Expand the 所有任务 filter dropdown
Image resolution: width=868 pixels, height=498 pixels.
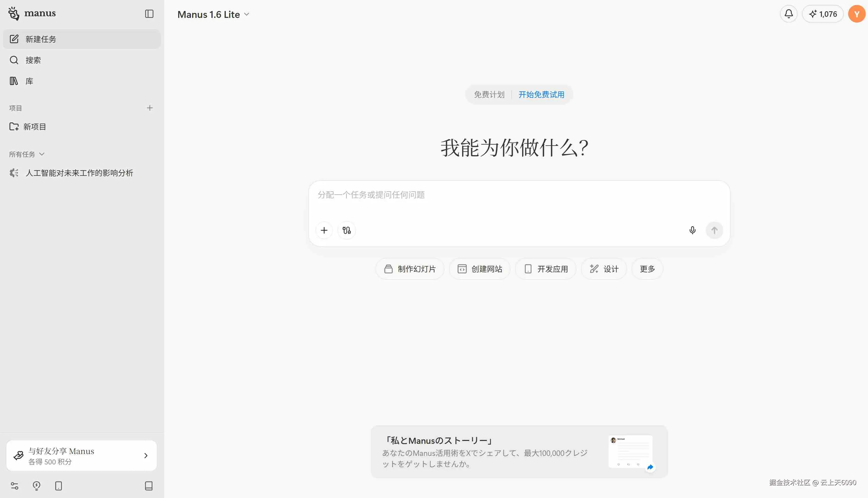coord(27,154)
